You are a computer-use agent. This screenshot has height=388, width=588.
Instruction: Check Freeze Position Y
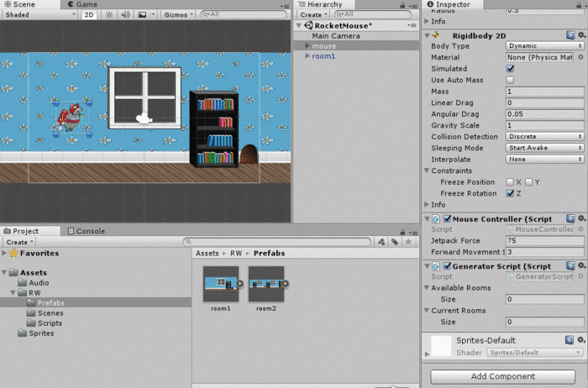[x=528, y=181]
